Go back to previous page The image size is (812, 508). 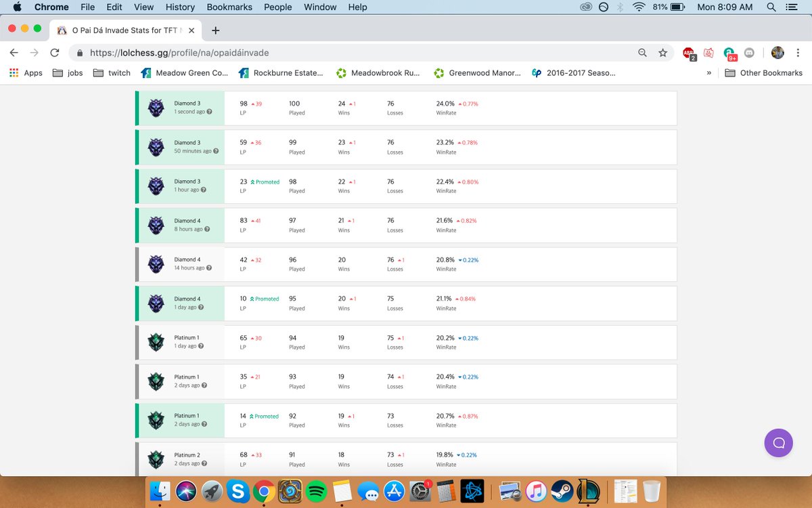click(14, 53)
